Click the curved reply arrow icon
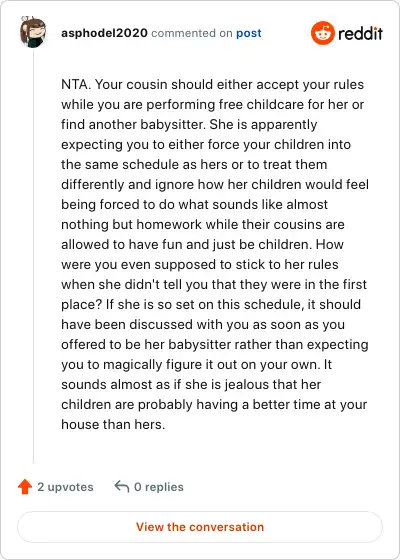This screenshot has height=560, width=400. pos(121,486)
